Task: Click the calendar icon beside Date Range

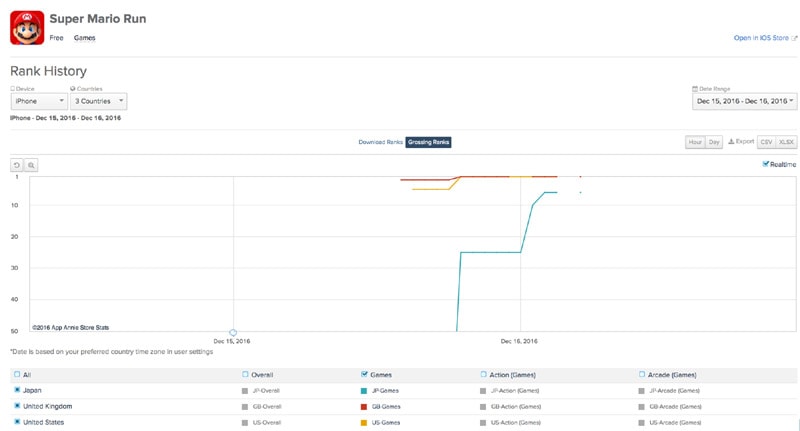Action: click(x=694, y=89)
